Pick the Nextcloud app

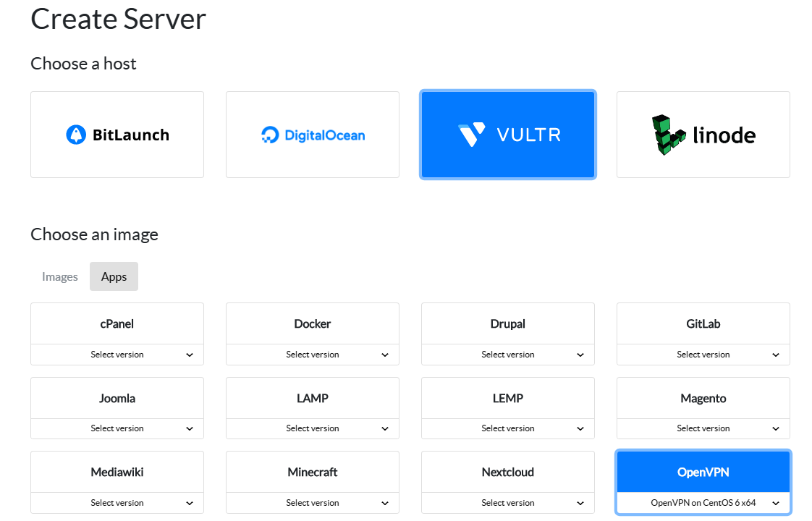(x=508, y=473)
